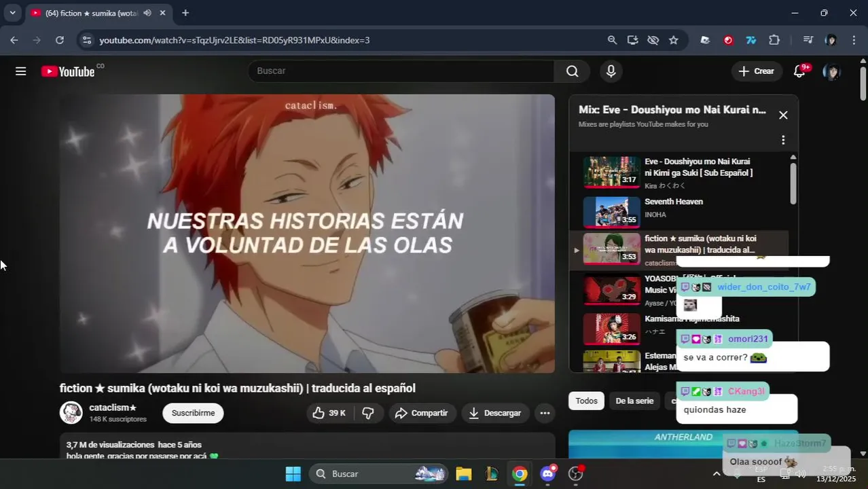Open the YouTube account avatar menu
The width and height of the screenshot is (868, 489).
click(x=831, y=71)
